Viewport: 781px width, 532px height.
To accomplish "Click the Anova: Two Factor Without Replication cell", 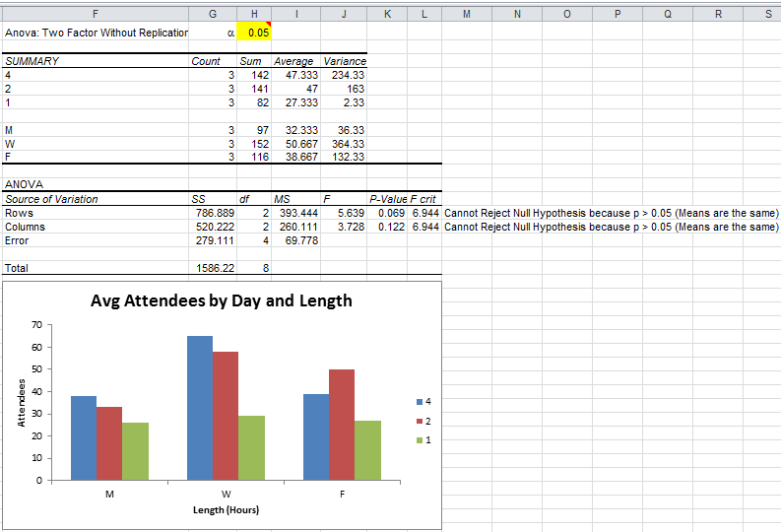I will pyautogui.click(x=95, y=33).
